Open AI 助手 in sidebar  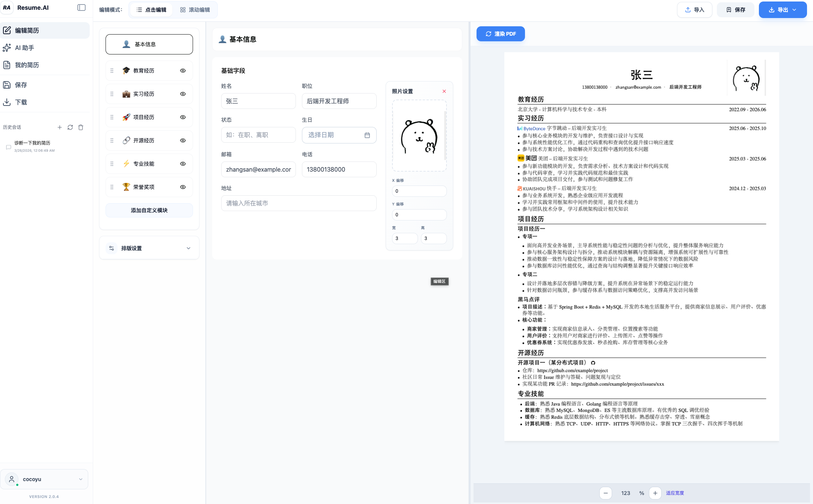[25, 48]
